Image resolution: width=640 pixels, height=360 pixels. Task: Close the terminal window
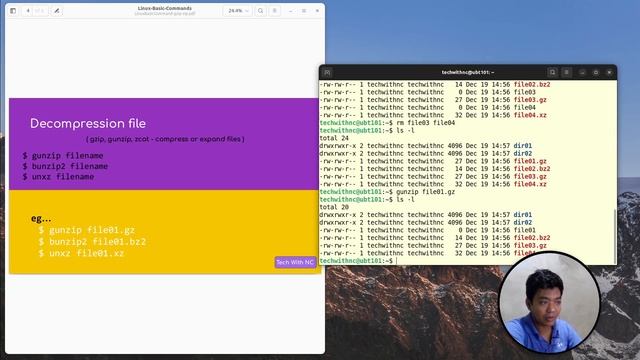(609, 73)
